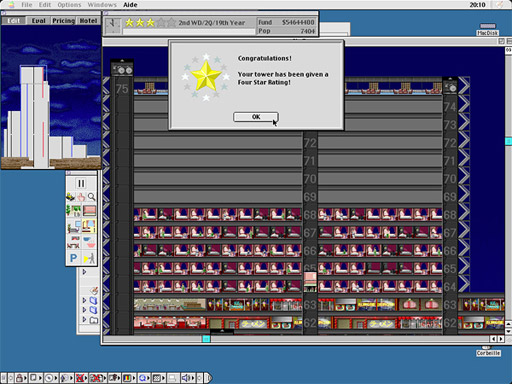Image resolution: width=512 pixels, height=384 pixels.
Task: Select the lobby with plants tool
Action: [74, 211]
